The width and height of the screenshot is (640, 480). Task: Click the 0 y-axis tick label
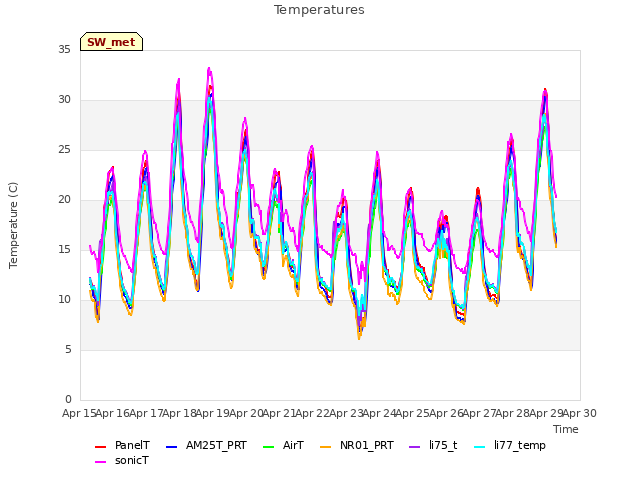point(68,400)
